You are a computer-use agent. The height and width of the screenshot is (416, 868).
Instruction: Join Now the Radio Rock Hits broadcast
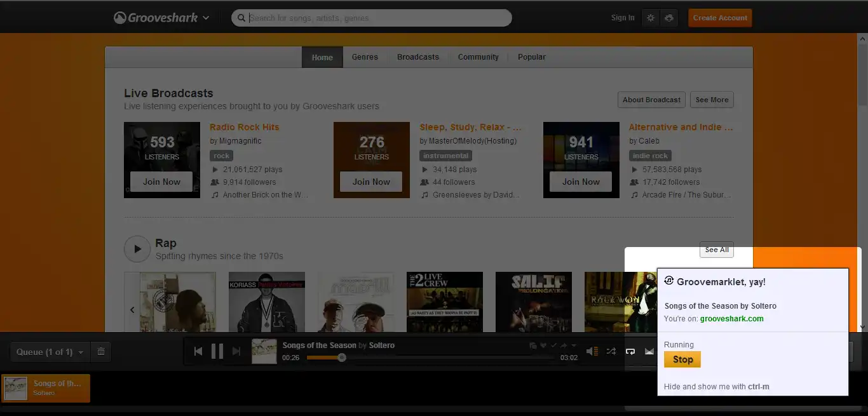[x=161, y=182]
